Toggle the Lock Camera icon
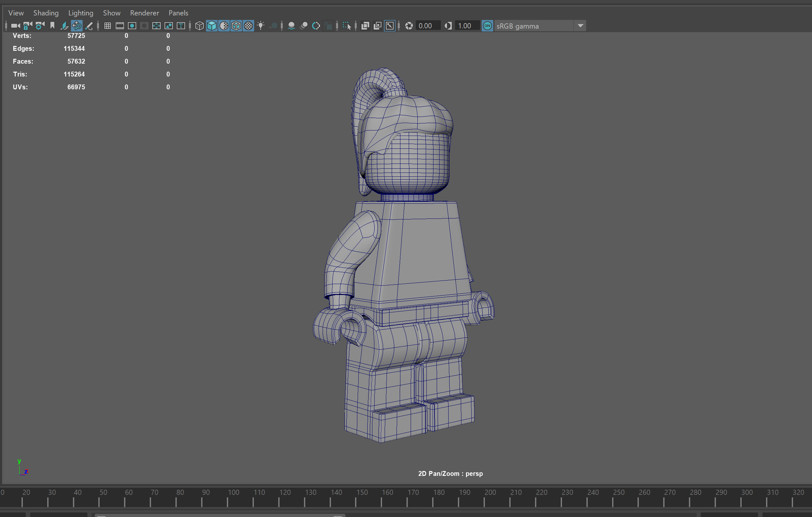The image size is (812, 517). coord(28,26)
